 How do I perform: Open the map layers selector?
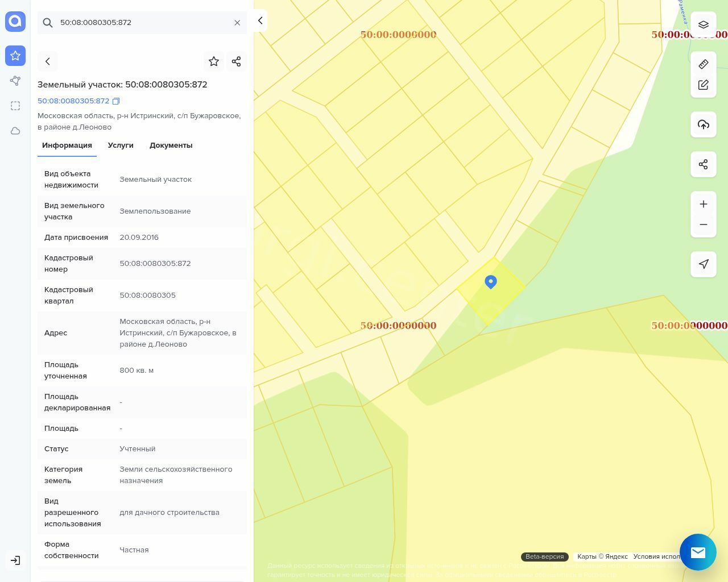(x=703, y=25)
